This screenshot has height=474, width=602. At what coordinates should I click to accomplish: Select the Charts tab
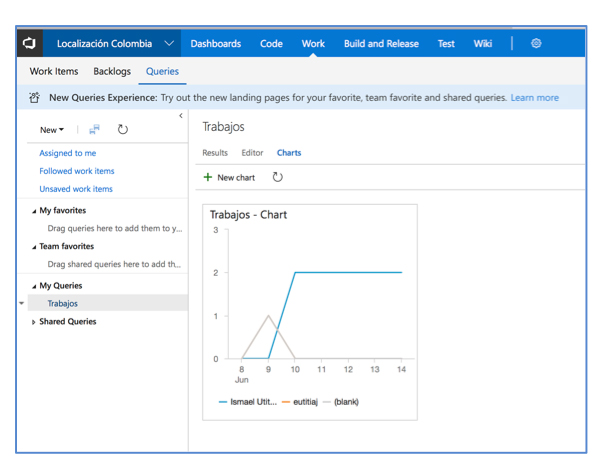coord(289,153)
